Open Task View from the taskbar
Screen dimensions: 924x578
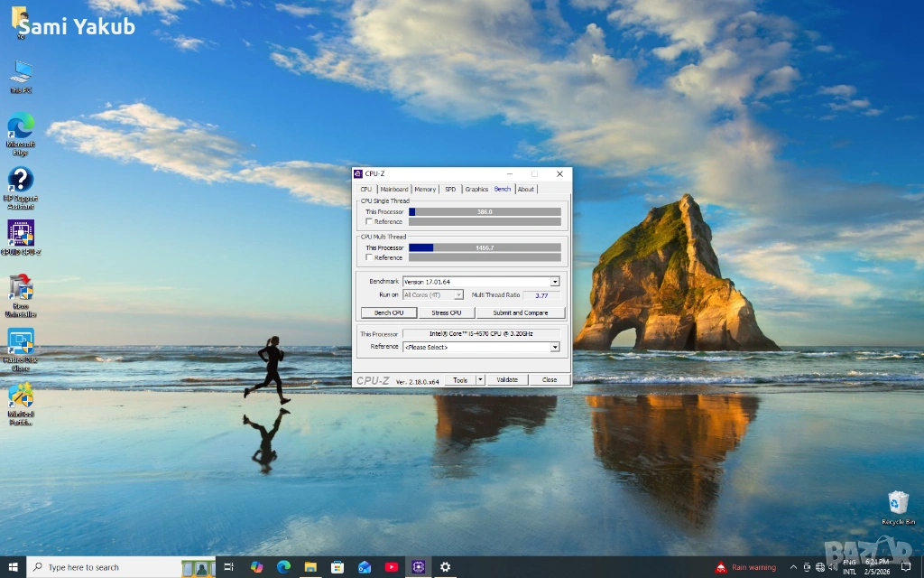[229, 567]
